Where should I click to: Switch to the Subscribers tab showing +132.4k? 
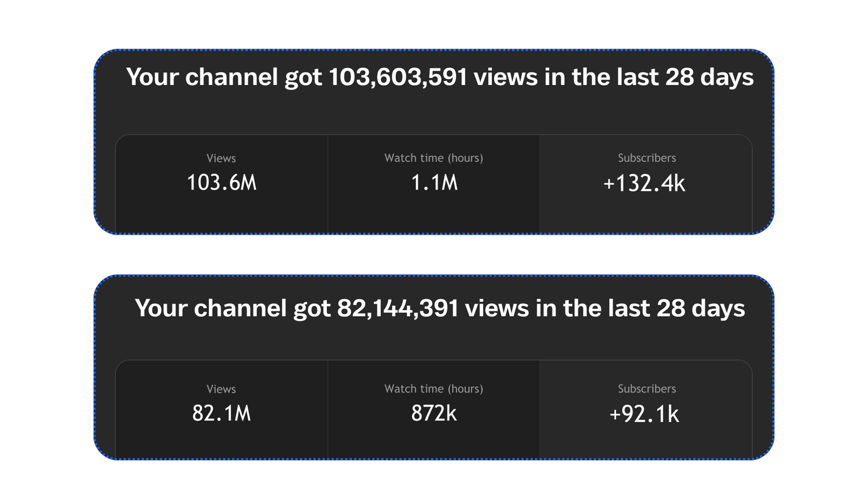click(646, 184)
